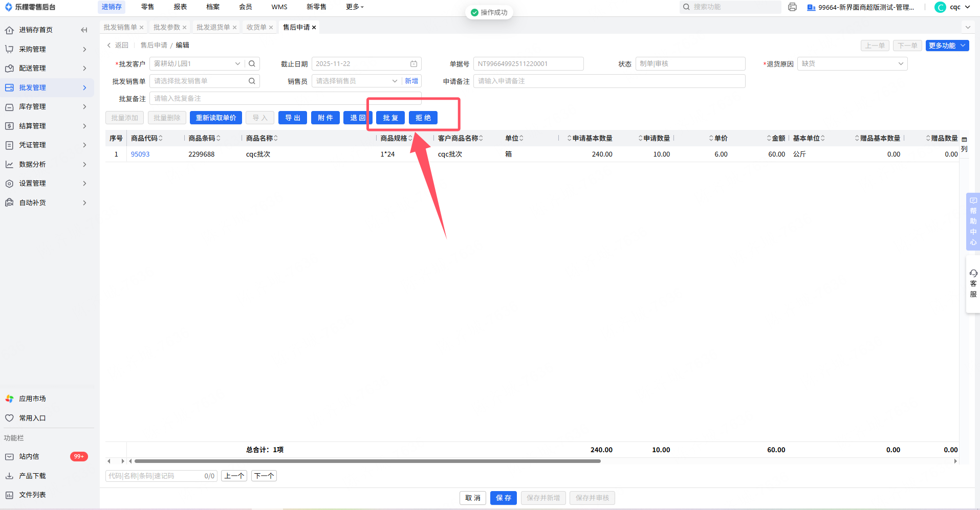
Task: Open 文件列表 in the sidebar
Action: (x=33, y=495)
